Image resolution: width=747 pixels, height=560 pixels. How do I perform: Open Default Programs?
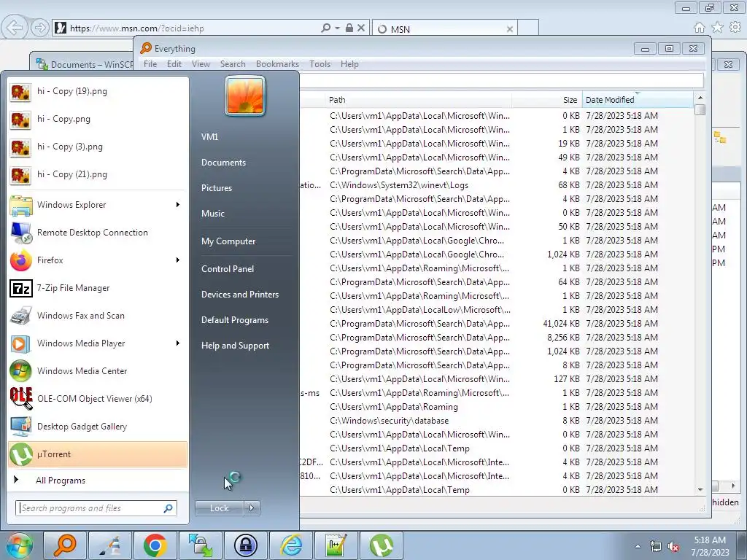(234, 320)
